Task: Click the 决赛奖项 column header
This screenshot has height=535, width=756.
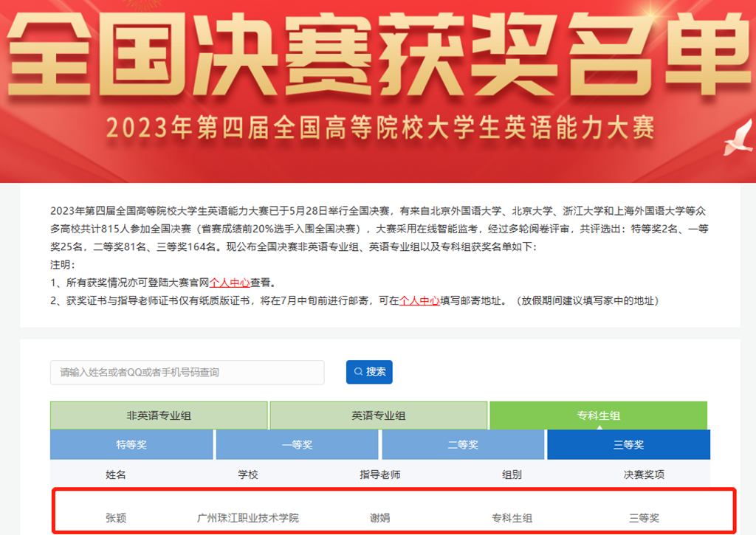Action: click(644, 474)
